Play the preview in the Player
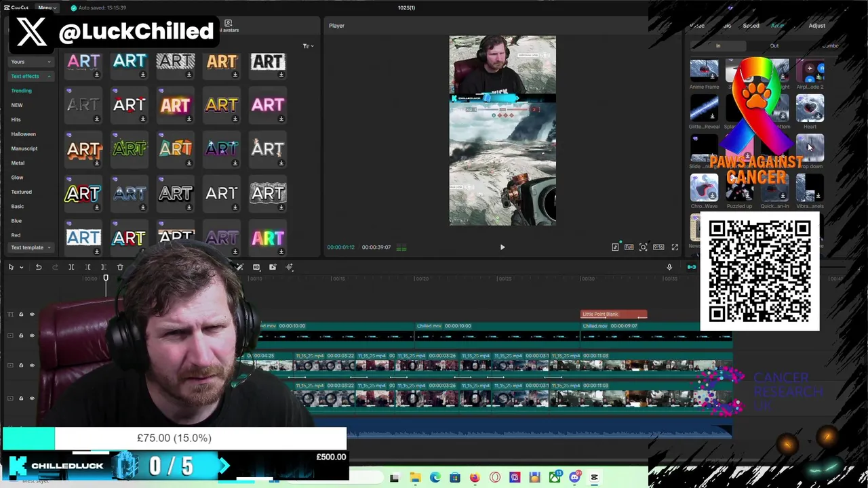 tap(502, 247)
